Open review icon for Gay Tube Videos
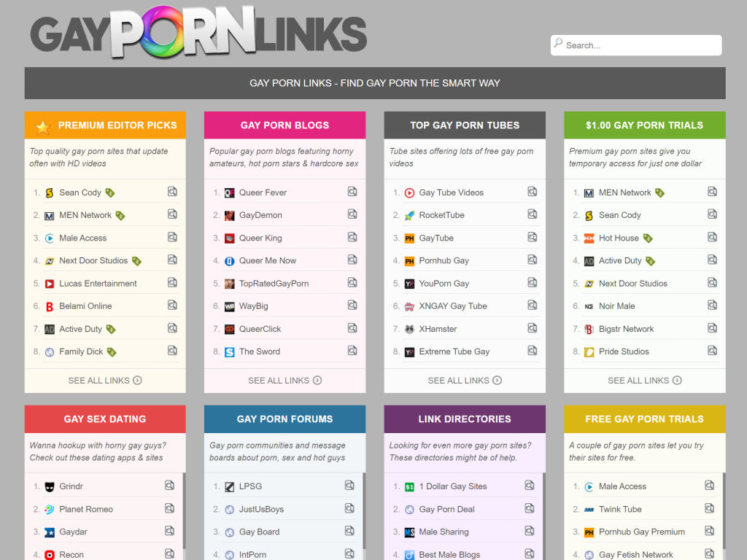This screenshot has width=747, height=560. click(x=532, y=192)
